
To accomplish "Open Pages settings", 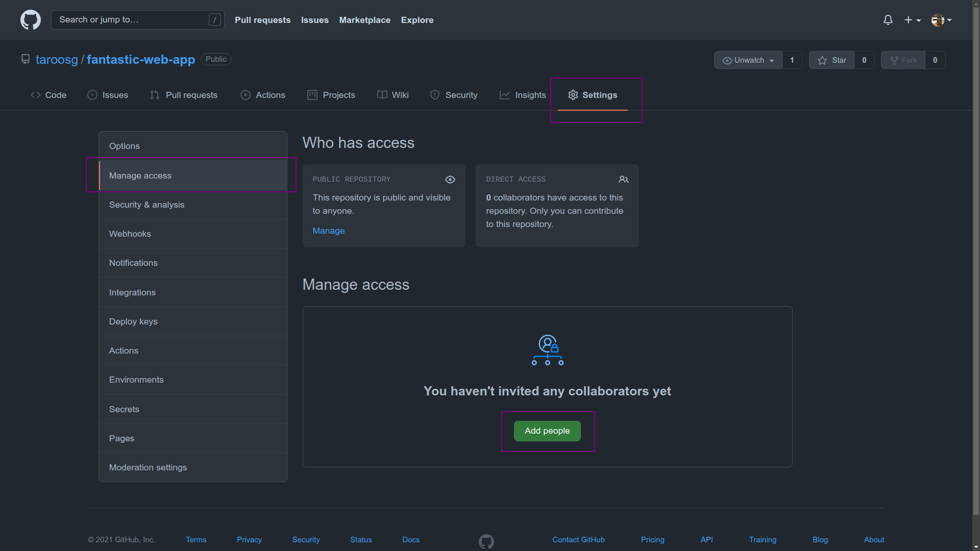I will tap(193, 438).
